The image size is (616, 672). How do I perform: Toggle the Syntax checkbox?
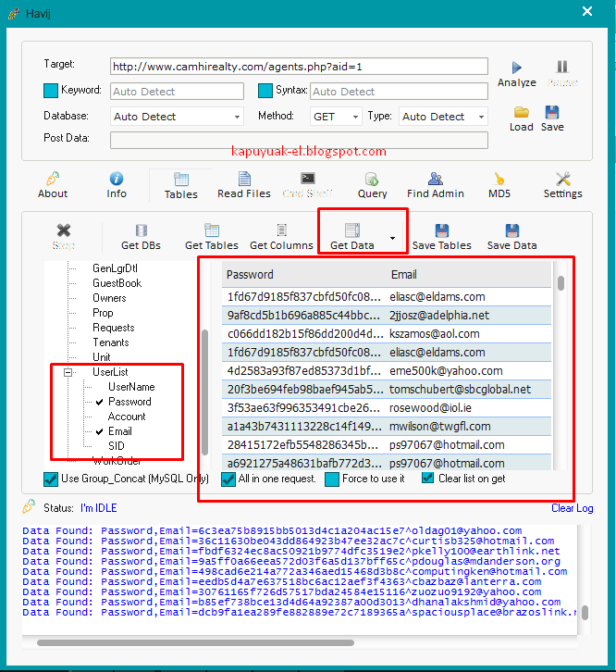click(265, 91)
